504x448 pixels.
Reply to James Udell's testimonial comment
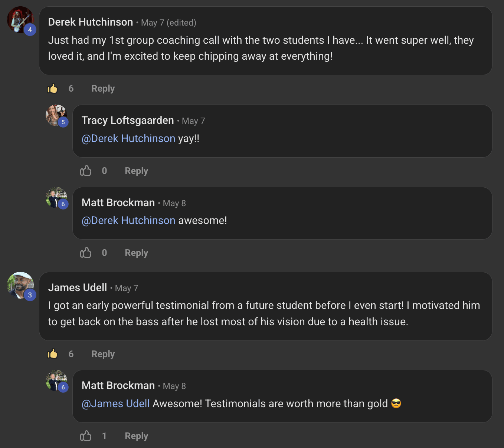coord(103,354)
